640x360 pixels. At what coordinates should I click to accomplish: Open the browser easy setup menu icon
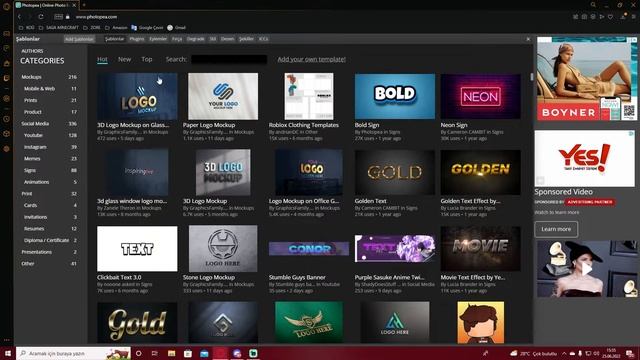pos(633,17)
